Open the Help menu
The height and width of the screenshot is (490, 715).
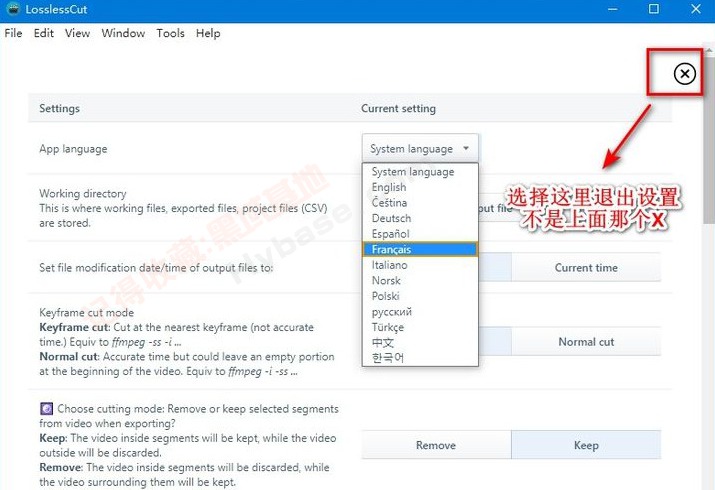pos(208,33)
